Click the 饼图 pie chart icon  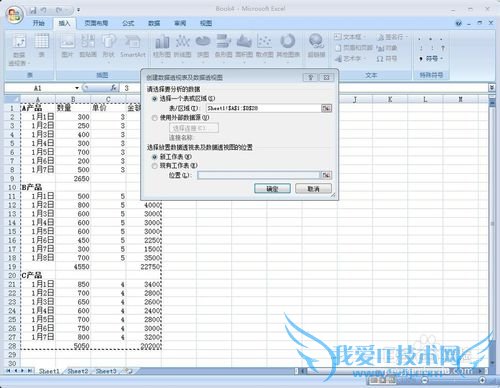click(x=203, y=47)
